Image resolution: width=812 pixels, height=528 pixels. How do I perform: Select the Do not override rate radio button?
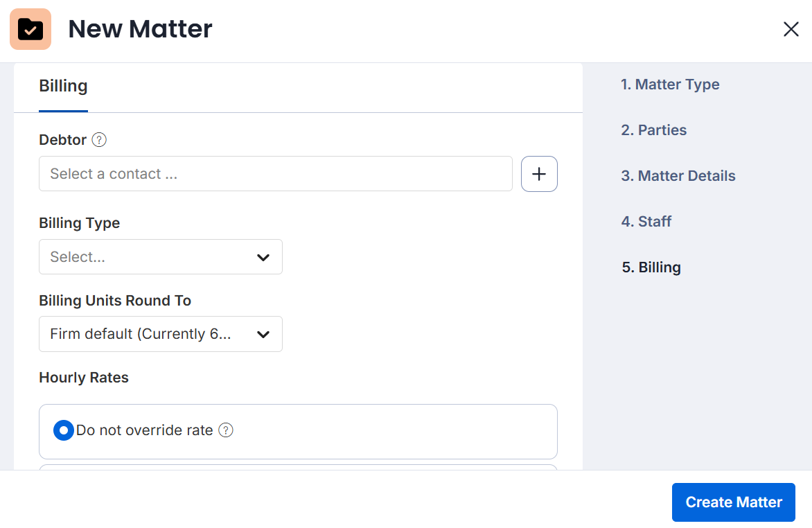coord(64,430)
